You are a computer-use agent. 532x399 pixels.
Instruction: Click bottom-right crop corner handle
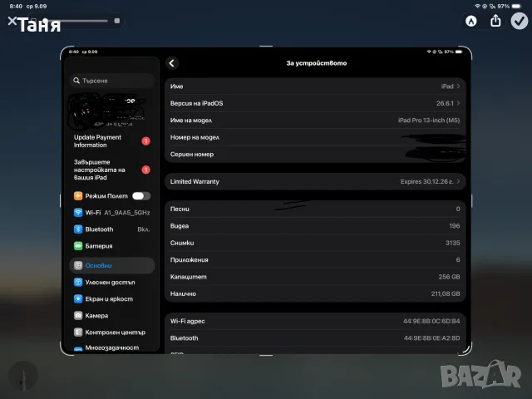tap(467, 350)
